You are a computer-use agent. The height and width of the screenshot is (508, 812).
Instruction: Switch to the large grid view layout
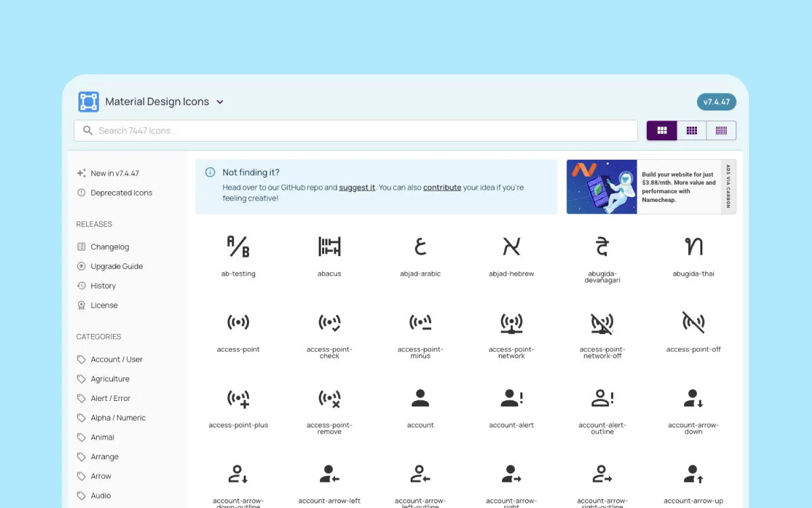pos(661,130)
